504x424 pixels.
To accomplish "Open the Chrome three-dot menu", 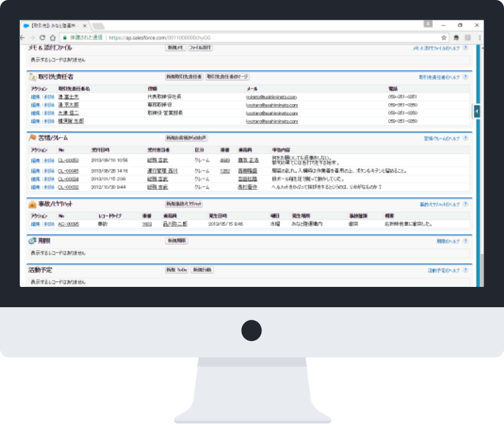I will pos(480,37).
